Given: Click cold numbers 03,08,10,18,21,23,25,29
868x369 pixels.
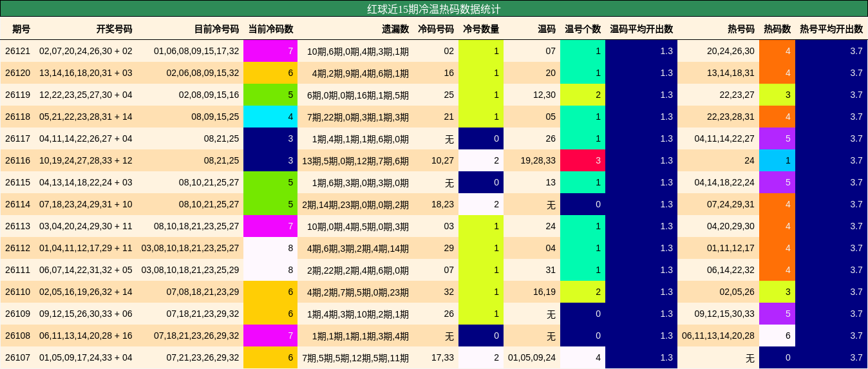Looking at the screenshot, I should click(190, 270).
